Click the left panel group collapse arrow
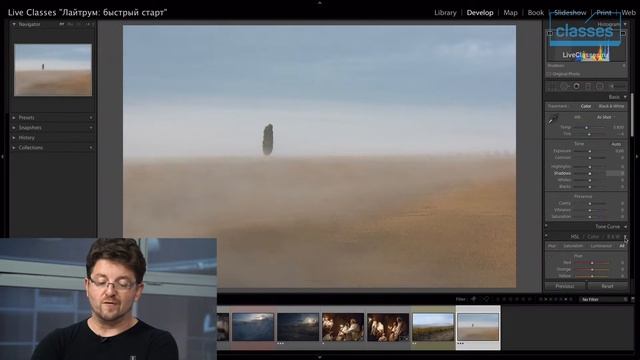This screenshot has height=360, width=640. pyautogui.click(x=2, y=156)
